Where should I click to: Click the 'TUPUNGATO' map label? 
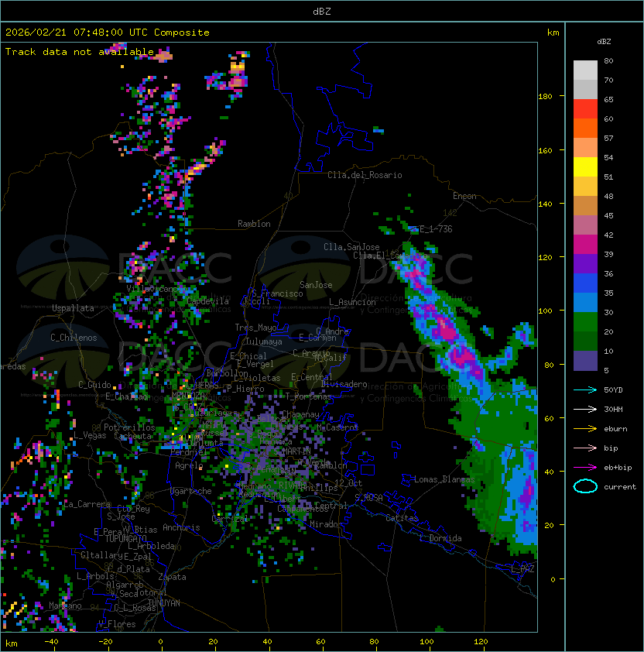point(125,539)
